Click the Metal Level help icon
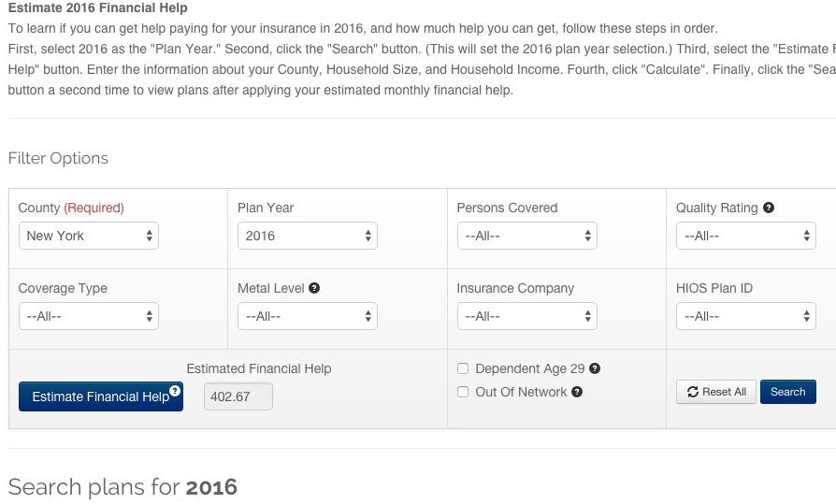836x504 pixels. [314, 288]
